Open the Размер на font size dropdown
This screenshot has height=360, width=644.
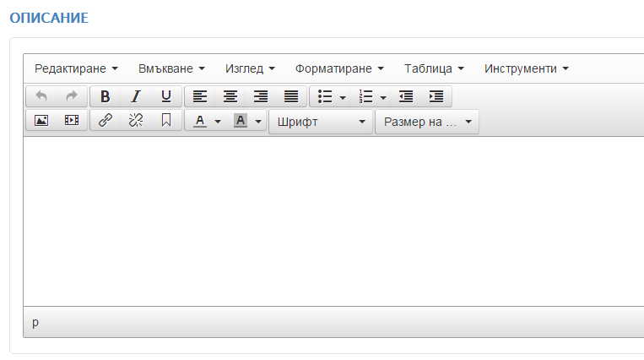[427, 122]
